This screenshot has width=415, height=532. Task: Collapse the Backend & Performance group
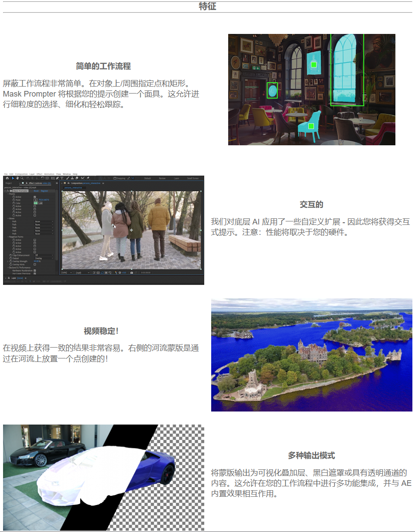pyautogui.click(x=8, y=268)
